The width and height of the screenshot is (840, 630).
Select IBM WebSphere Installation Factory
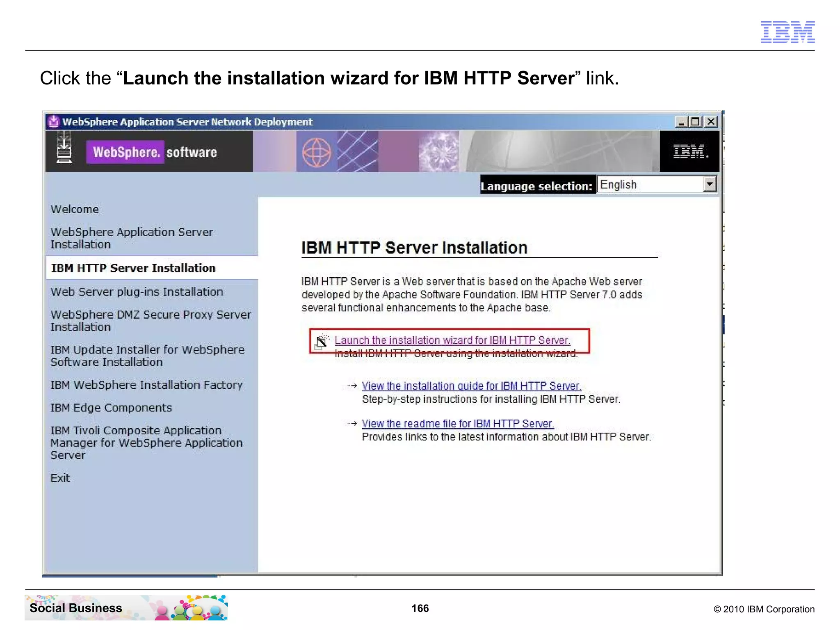point(146,385)
